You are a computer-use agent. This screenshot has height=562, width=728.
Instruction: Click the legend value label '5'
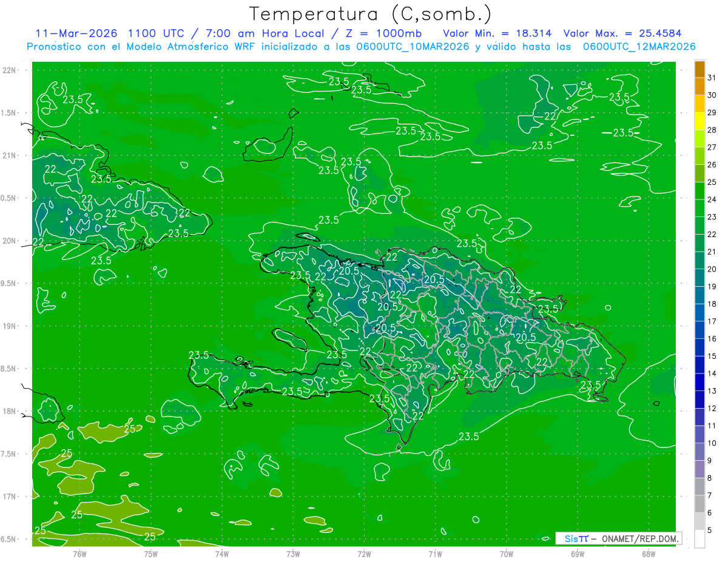pyautogui.click(x=710, y=530)
